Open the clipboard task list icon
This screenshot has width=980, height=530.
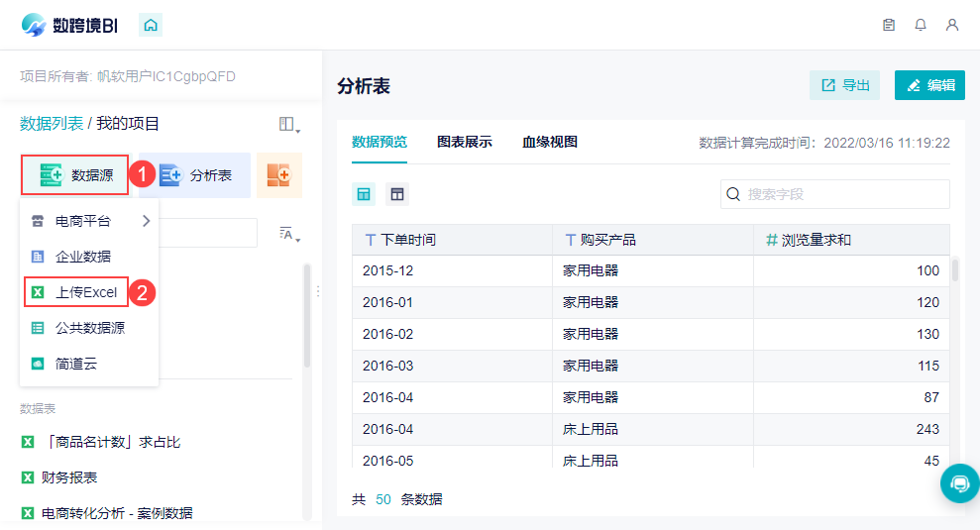pos(889,25)
